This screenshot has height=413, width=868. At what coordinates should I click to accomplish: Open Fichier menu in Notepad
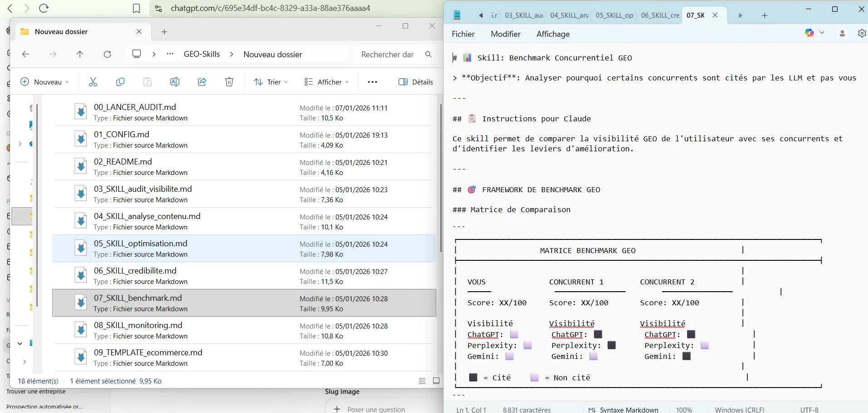coord(463,34)
